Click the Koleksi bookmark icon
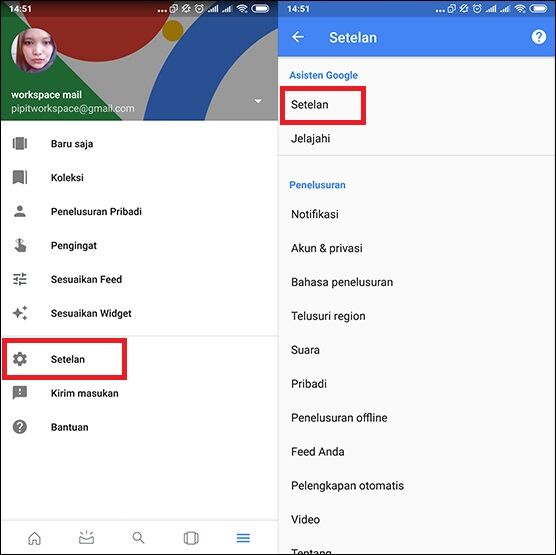 pyautogui.click(x=20, y=177)
